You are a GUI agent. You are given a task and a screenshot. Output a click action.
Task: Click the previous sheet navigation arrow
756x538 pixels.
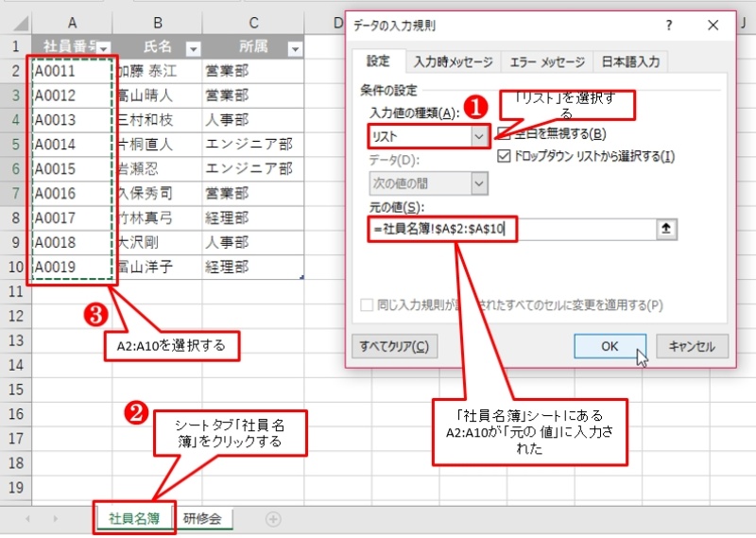coord(27,518)
